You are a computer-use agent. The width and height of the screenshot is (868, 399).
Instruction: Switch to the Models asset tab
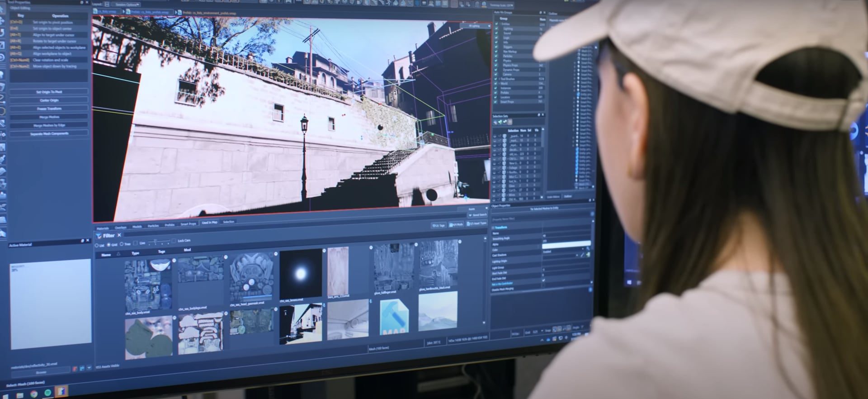[137, 227]
